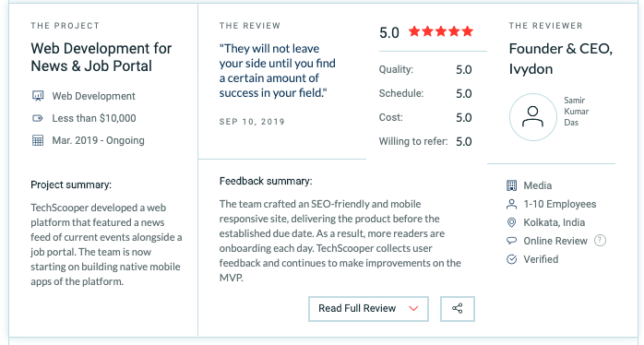This screenshot has height=345, width=644.
Task: Click the share icon button
Action: pyautogui.click(x=458, y=308)
